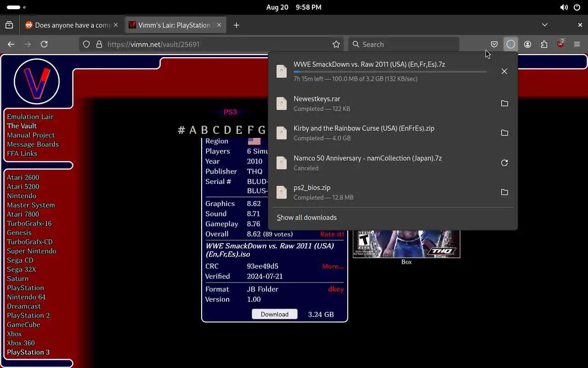
Task: Click the More... link beside CRC
Action: point(333,266)
